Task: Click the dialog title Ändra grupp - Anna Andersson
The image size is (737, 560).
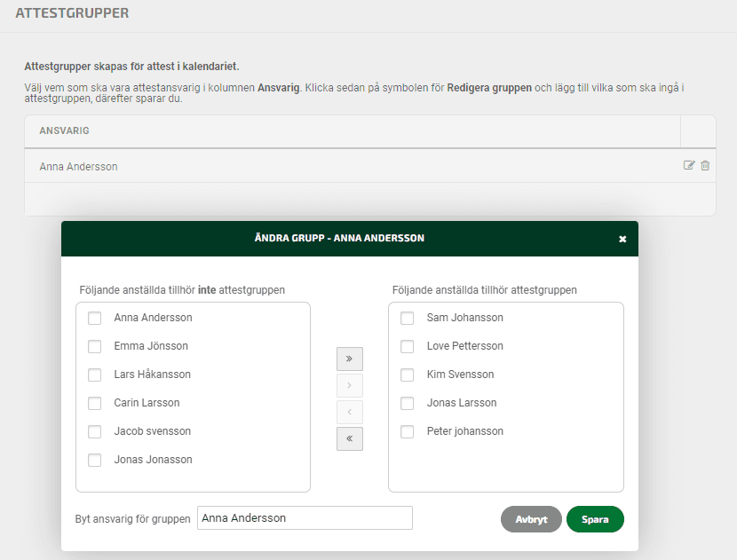Action: point(339,238)
